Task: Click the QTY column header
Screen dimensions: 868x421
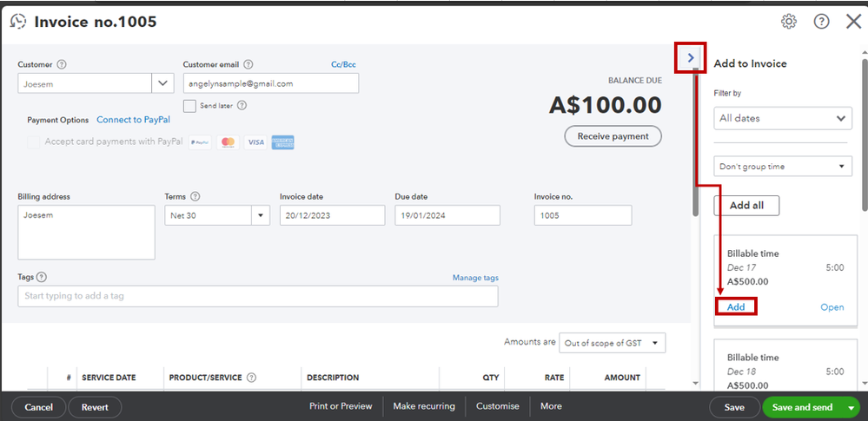Action: pyautogui.click(x=490, y=378)
